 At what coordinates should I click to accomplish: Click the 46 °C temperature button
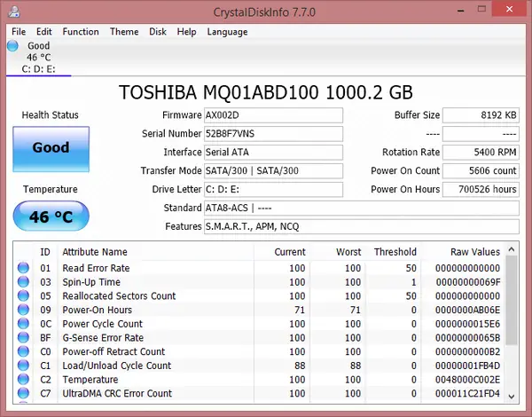coord(51,216)
